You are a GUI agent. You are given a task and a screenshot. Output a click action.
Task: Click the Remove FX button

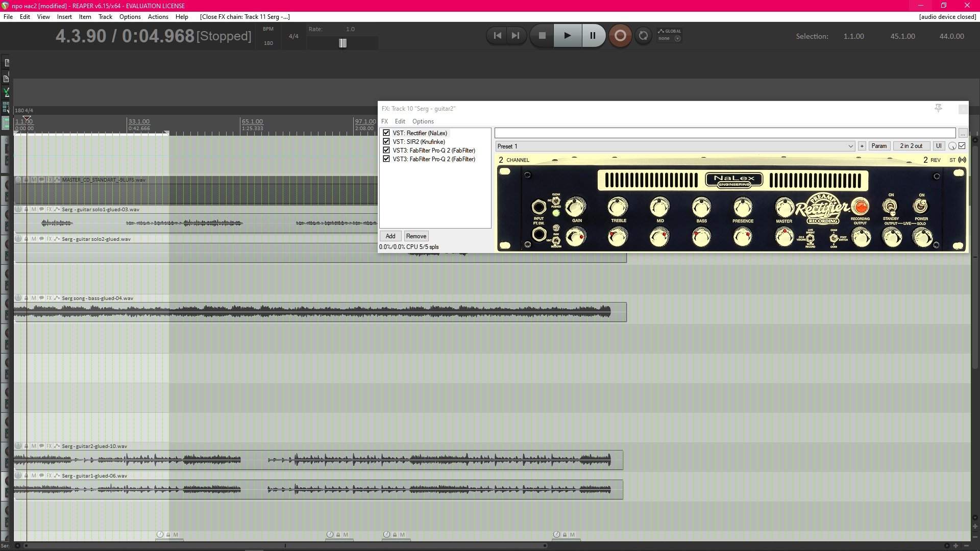pos(415,236)
